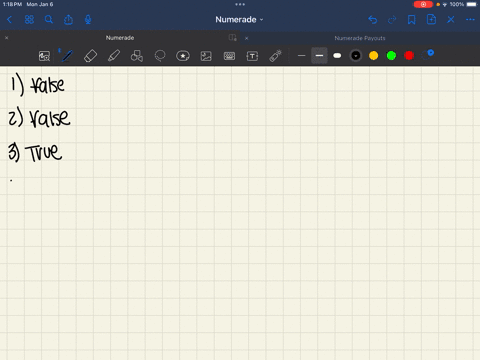Close the Numerade tab

point(7,38)
